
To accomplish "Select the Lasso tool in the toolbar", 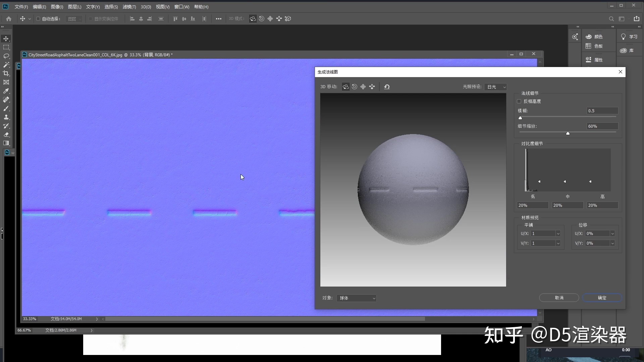I will point(6,56).
